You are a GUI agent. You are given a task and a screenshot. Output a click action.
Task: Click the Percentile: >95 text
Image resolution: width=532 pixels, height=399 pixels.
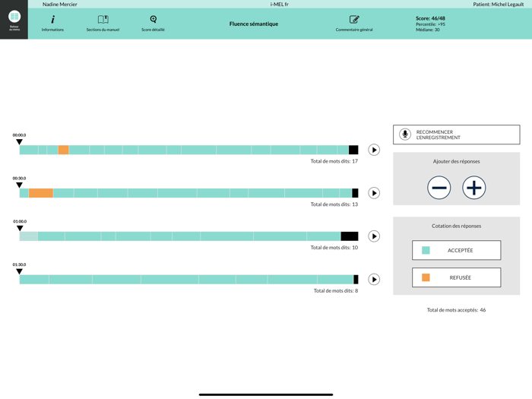pyautogui.click(x=430, y=24)
